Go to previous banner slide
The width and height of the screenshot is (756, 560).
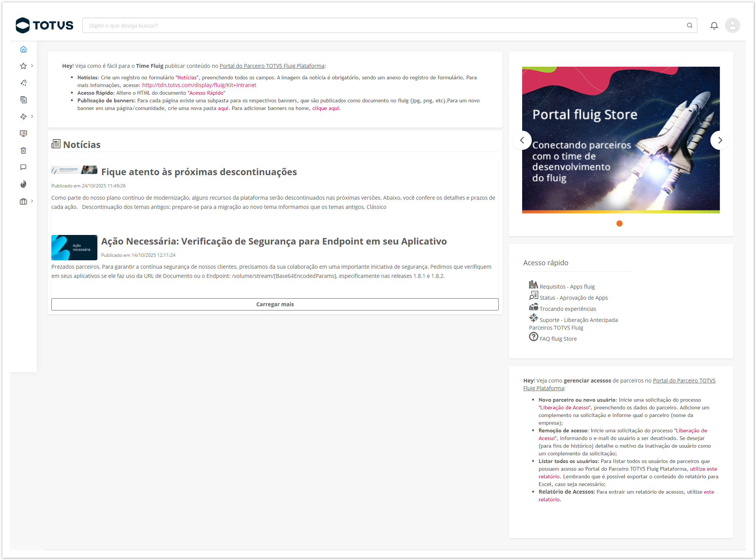coord(522,140)
